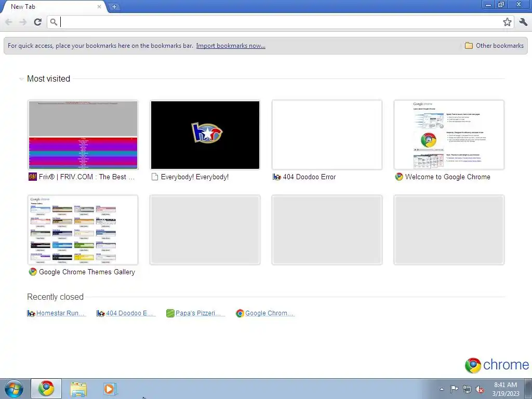Reopen recently closed Homestar Run... link

60,313
